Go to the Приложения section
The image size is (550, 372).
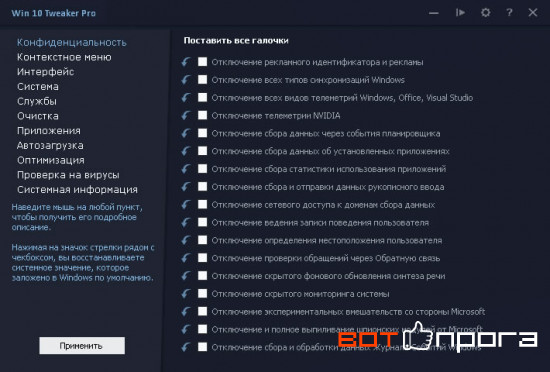[49, 131]
